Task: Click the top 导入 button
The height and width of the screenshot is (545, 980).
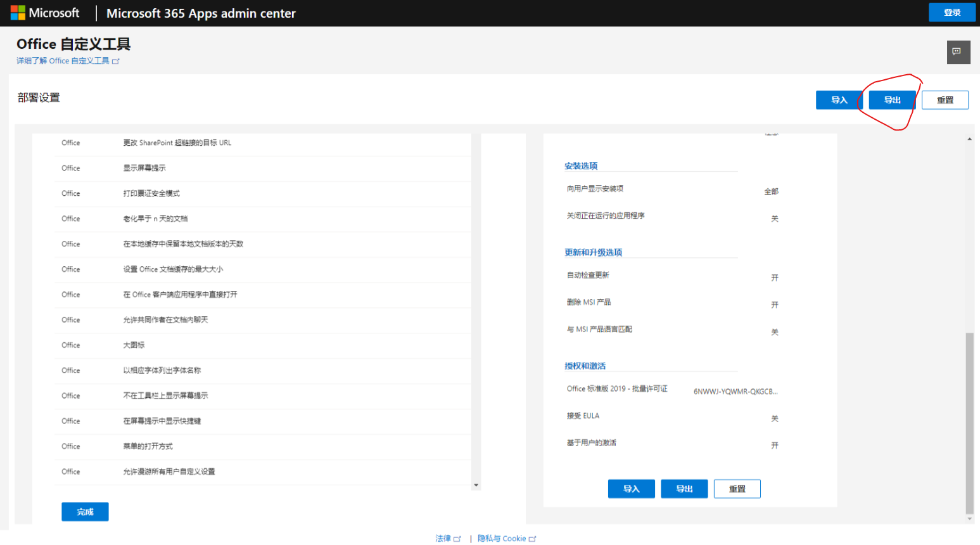Action: tap(839, 100)
